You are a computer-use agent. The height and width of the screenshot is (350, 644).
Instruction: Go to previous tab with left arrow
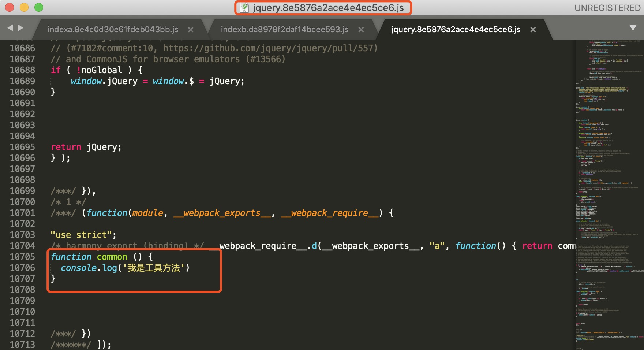[10, 28]
